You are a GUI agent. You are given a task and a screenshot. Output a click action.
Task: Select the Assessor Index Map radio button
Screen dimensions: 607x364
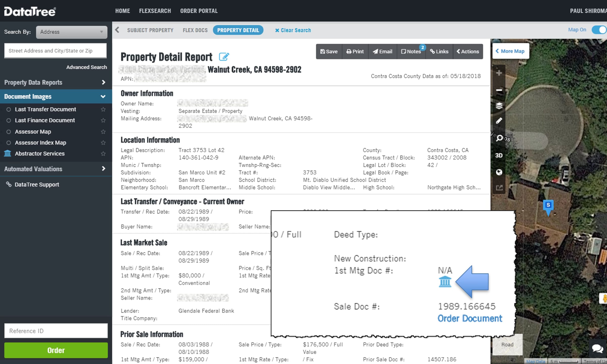pyautogui.click(x=9, y=143)
